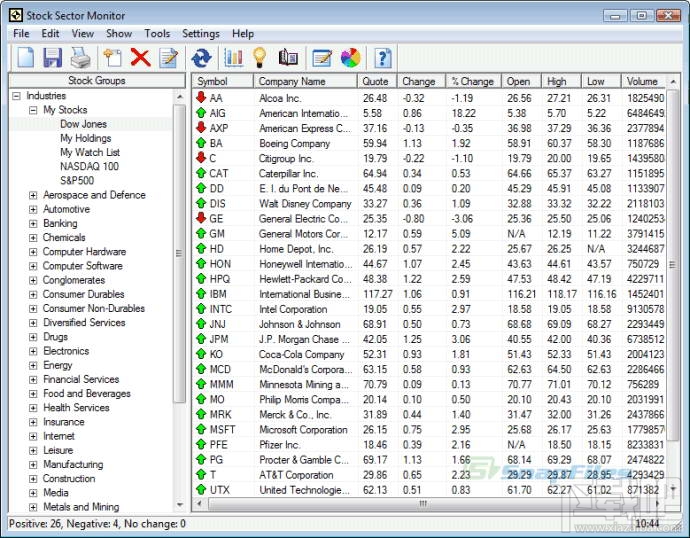Image resolution: width=690 pixels, height=538 pixels.
Task: Expand the Financial Services group
Action: tap(33, 380)
